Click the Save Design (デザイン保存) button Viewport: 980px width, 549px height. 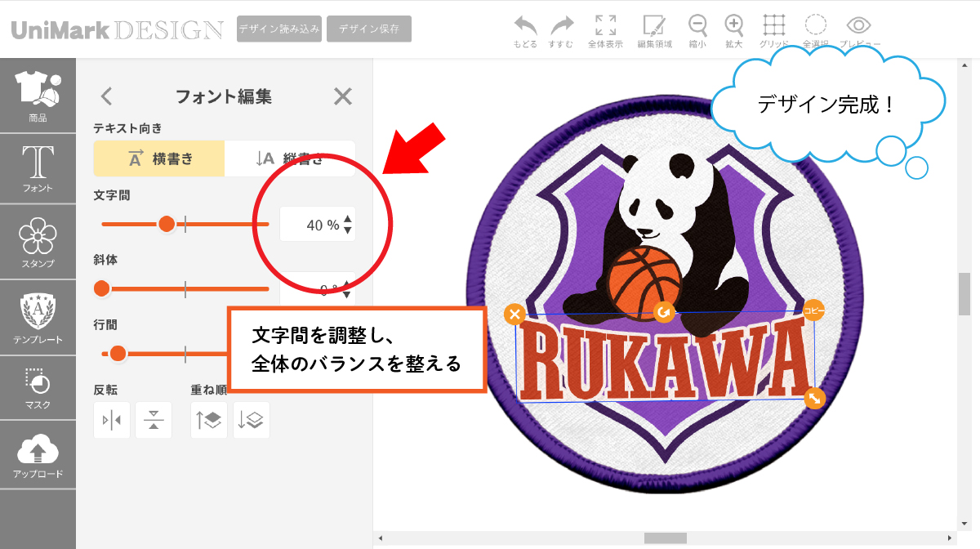coord(369,29)
